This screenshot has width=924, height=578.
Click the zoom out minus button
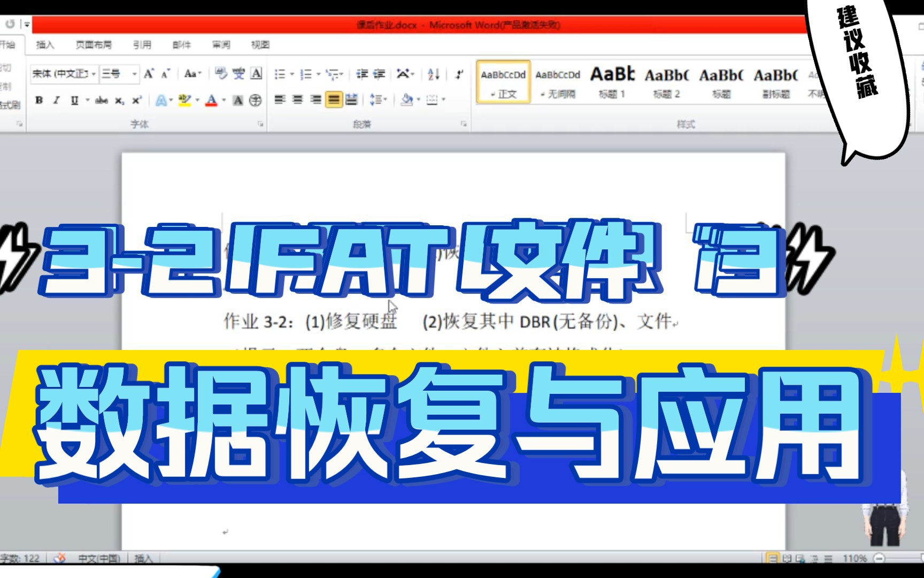[x=879, y=558]
